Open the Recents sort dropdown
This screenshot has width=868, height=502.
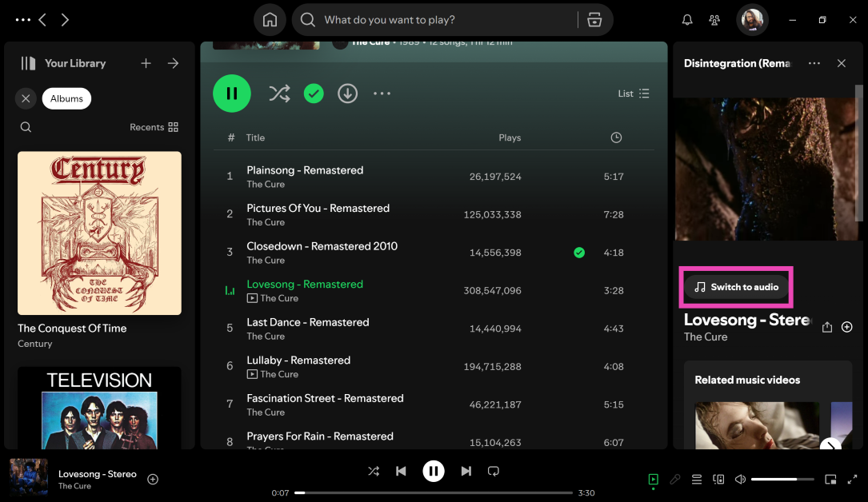tap(154, 127)
